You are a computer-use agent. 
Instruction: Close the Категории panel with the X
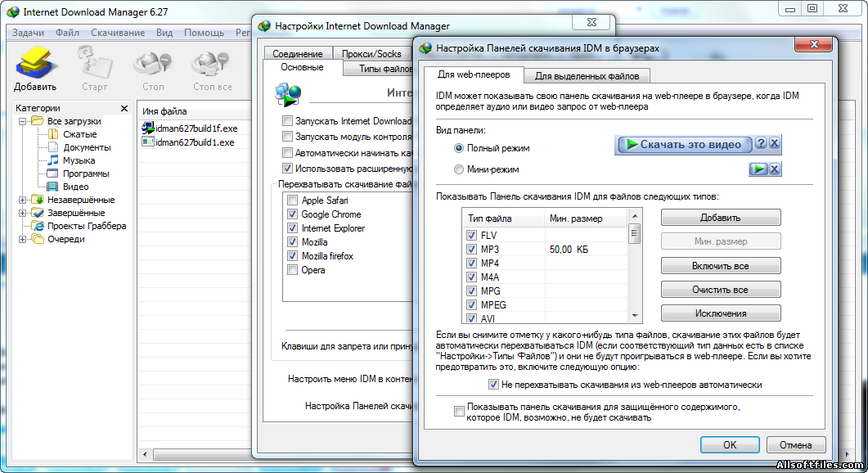tap(124, 108)
